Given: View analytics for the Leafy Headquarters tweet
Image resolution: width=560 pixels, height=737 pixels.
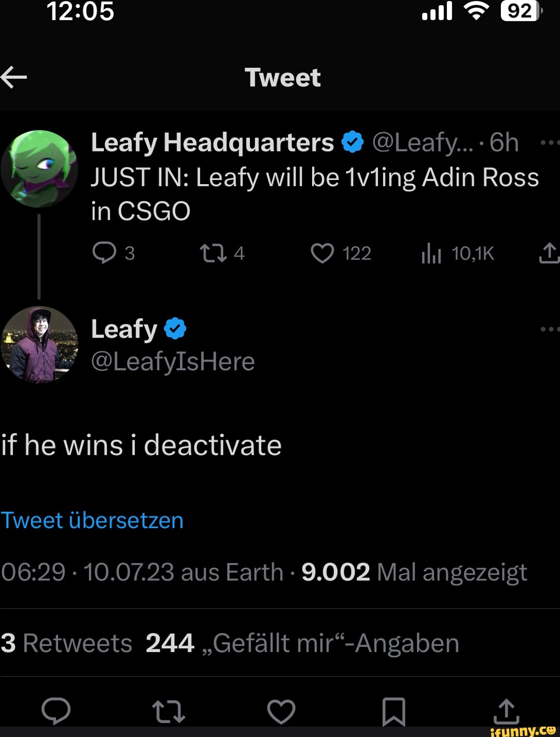Looking at the screenshot, I should pyautogui.click(x=431, y=254).
